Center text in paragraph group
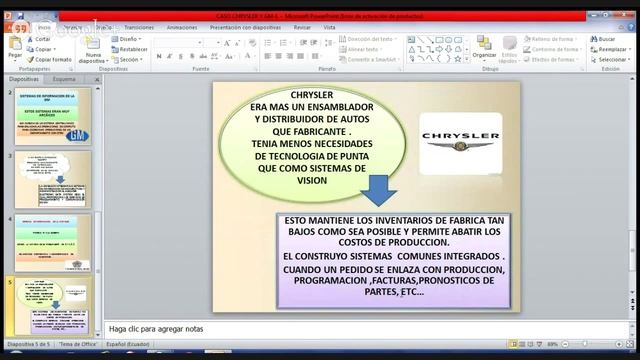Viewport: 640px width, 360px height. click(278, 56)
